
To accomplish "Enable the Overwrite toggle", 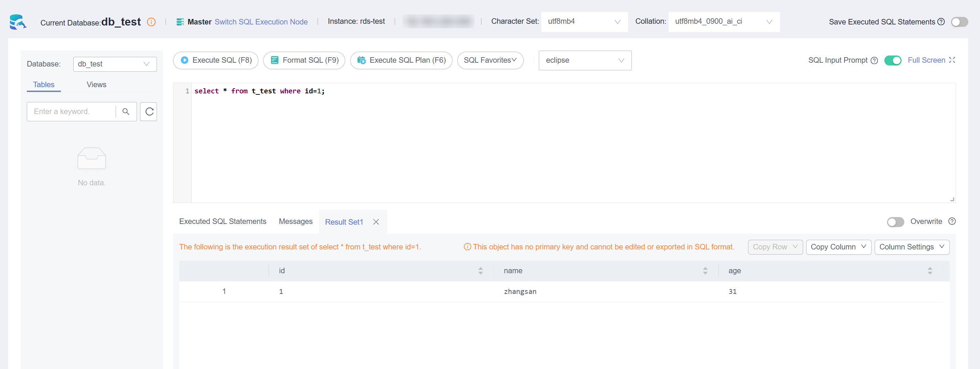I will point(895,222).
